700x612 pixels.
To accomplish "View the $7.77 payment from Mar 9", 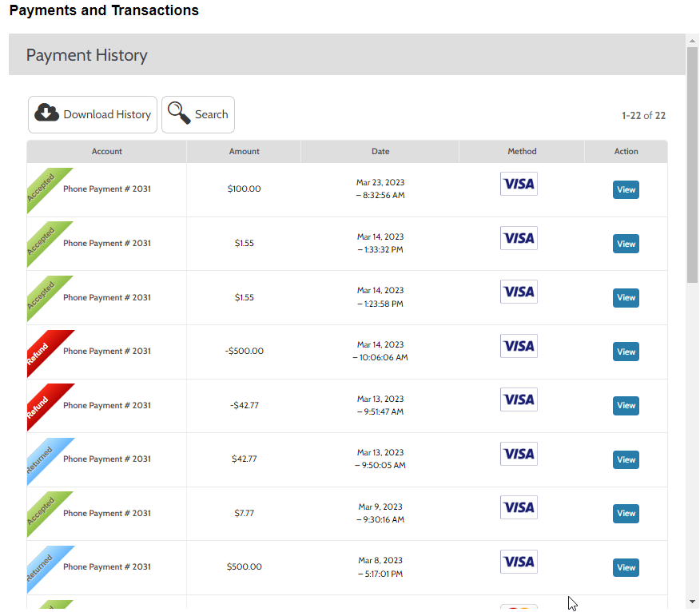I will click(626, 514).
